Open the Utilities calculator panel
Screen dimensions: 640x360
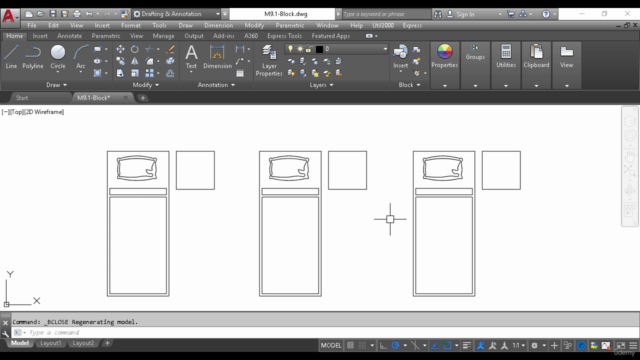(x=506, y=56)
